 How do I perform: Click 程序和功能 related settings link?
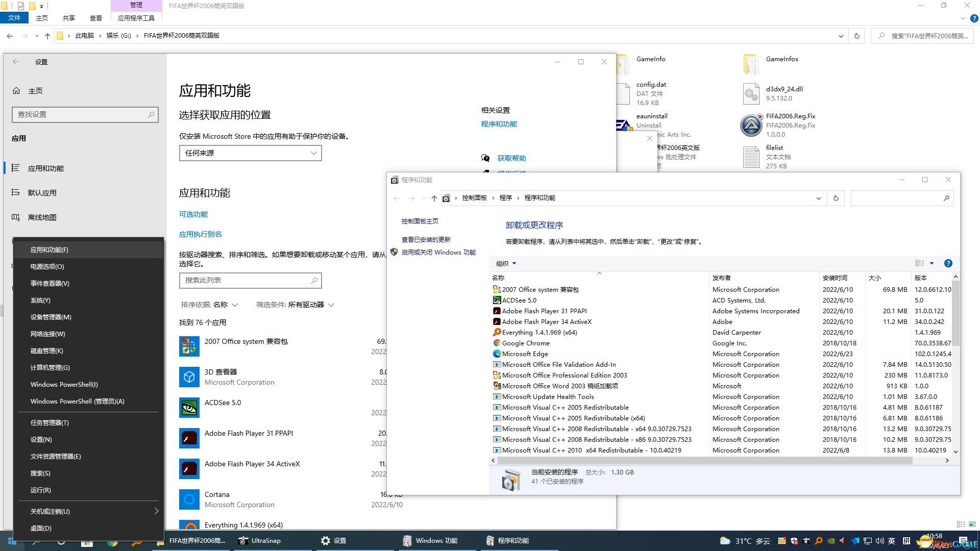[499, 124]
